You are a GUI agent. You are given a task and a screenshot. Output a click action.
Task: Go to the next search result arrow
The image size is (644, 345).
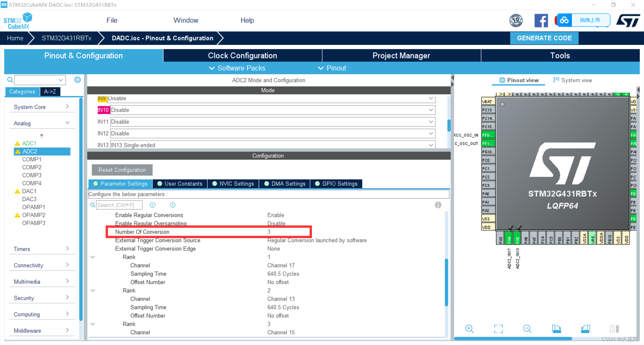(x=173, y=205)
